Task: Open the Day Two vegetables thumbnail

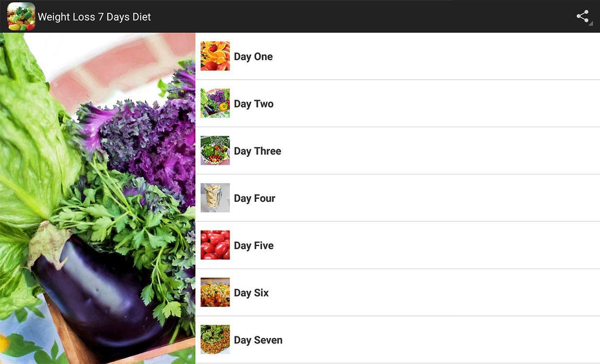Action: click(x=215, y=103)
